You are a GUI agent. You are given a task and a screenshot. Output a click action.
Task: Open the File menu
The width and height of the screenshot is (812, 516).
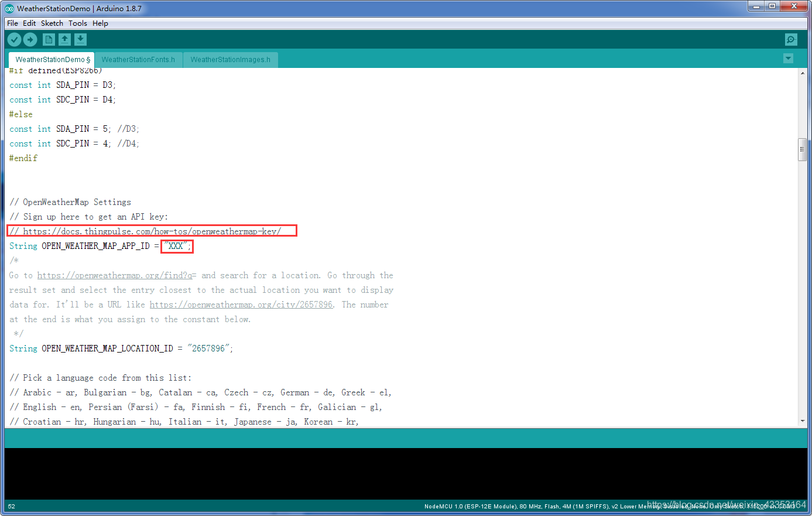coord(12,23)
